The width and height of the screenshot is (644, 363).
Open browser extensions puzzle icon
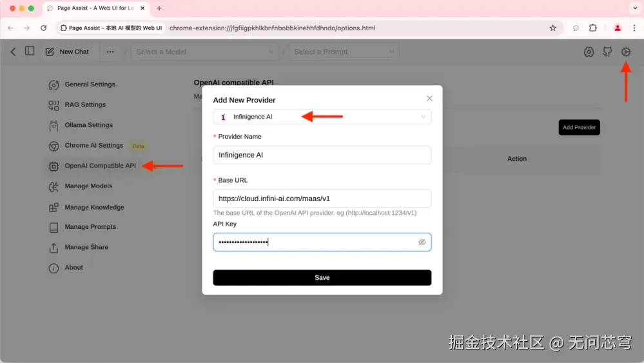[592, 28]
